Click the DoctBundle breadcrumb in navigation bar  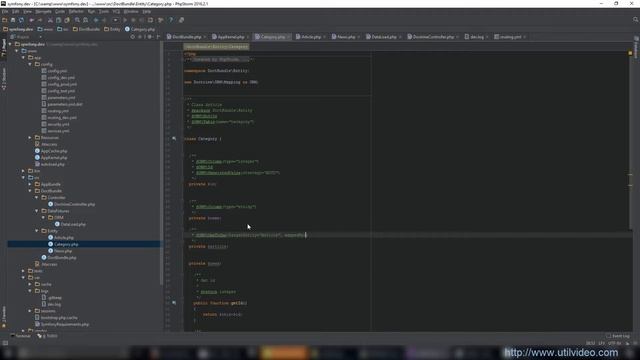pyautogui.click(x=86, y=29)
